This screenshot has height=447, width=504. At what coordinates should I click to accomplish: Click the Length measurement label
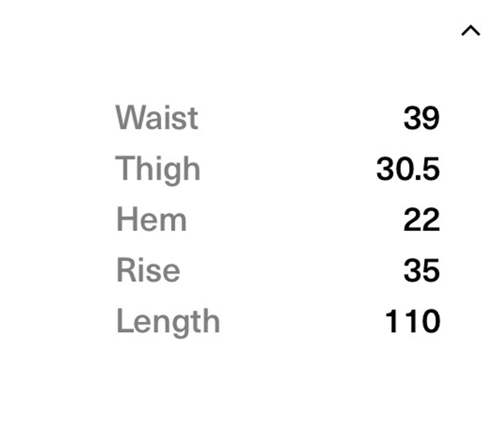(x=168, y=322)
